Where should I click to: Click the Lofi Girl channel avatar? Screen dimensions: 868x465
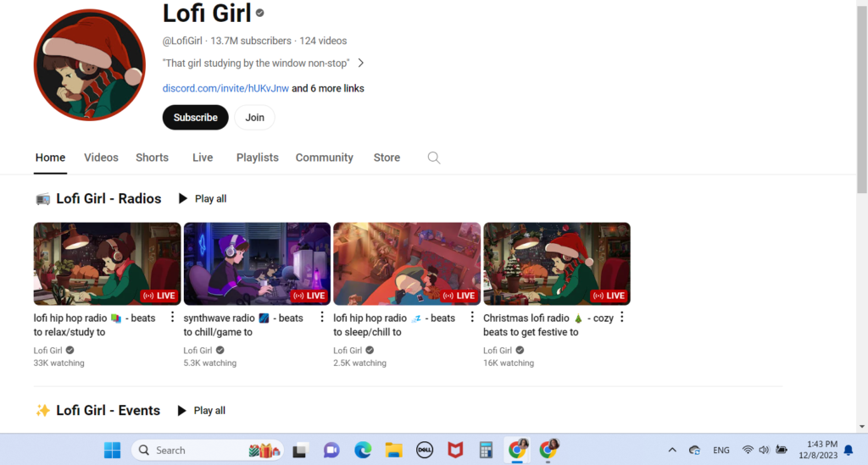tap(90, 64)
